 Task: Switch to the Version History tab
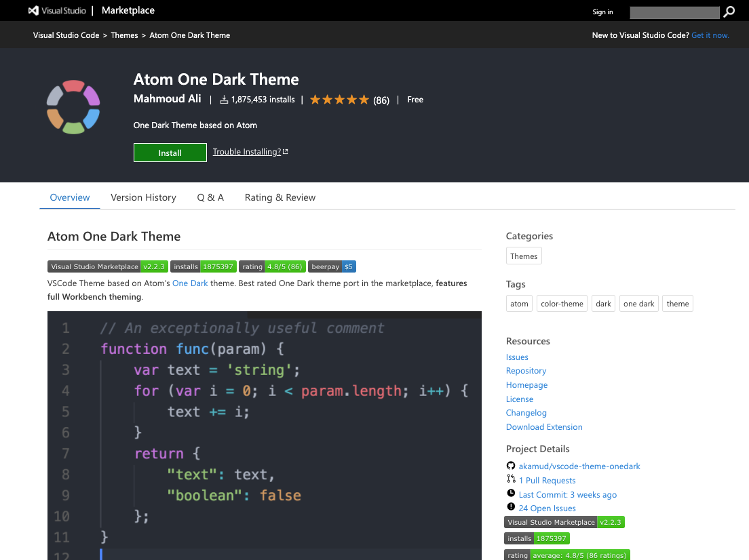pyautogui.click(x=143, y=197)
